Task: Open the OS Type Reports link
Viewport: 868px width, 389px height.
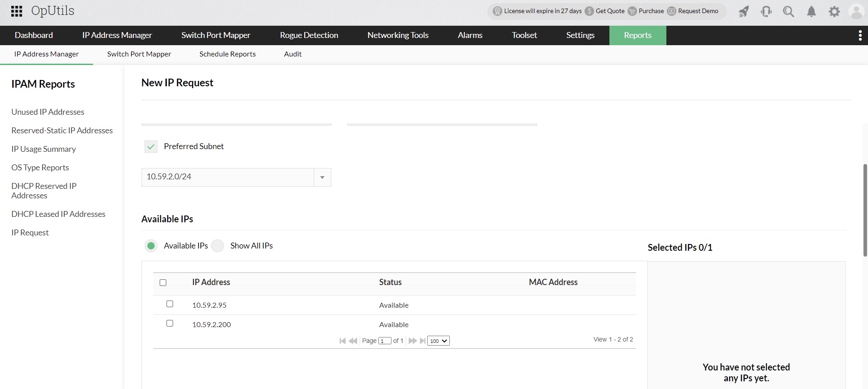Action: click(40, 168)
